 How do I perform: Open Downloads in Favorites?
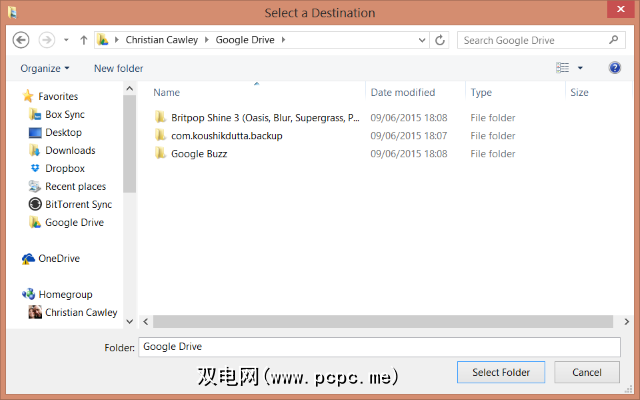(x=70, y=150)
